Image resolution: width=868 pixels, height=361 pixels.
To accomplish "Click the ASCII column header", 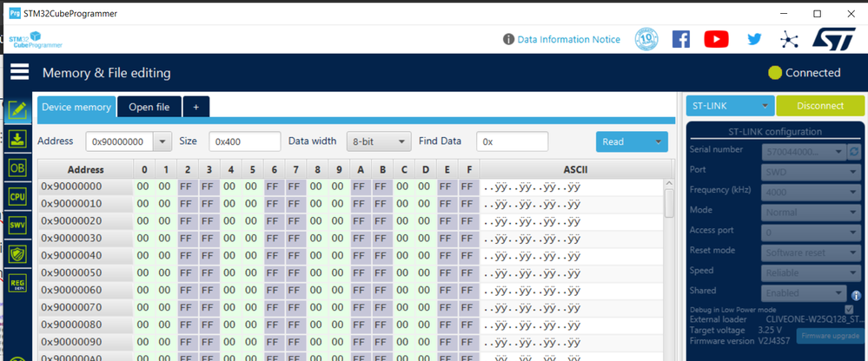I will coord(575,169).
